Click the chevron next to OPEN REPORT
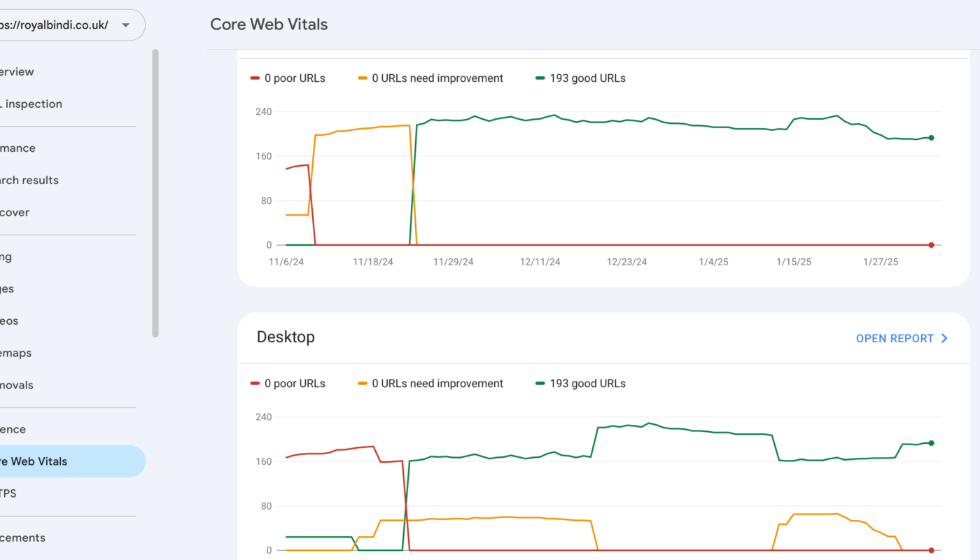Viewport: 980px width, 560px height. 944,338
